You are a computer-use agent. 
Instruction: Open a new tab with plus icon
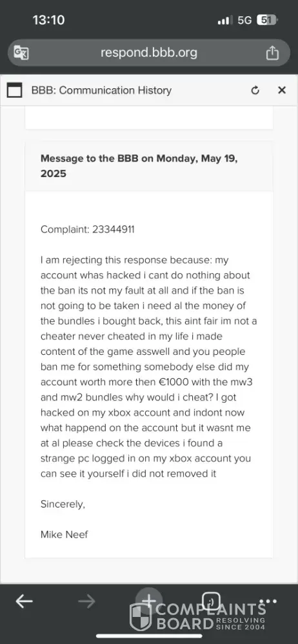(x=149, y=601)
